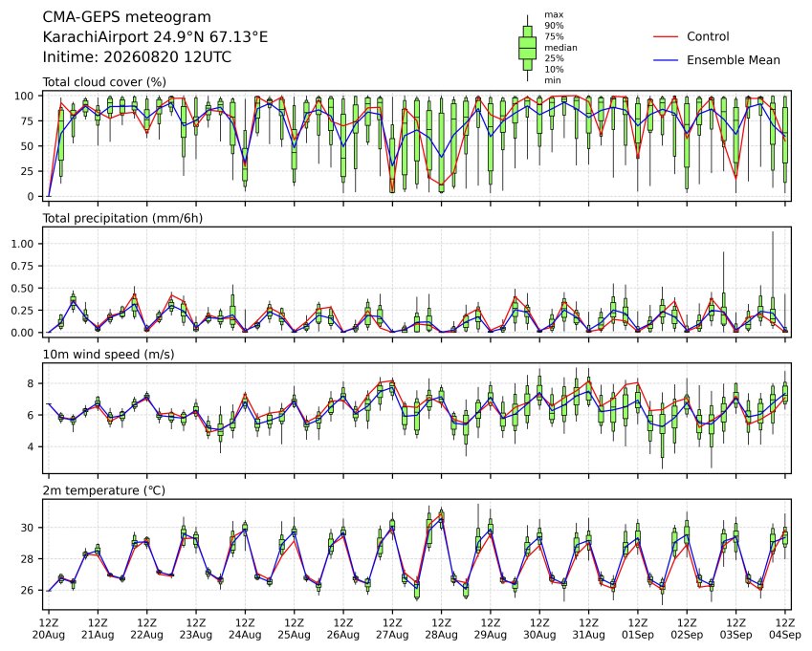This screenshot has width=812, height=651.
Task: Click the '8' tick on wind speed axis
Action: [x=31, y=383]
